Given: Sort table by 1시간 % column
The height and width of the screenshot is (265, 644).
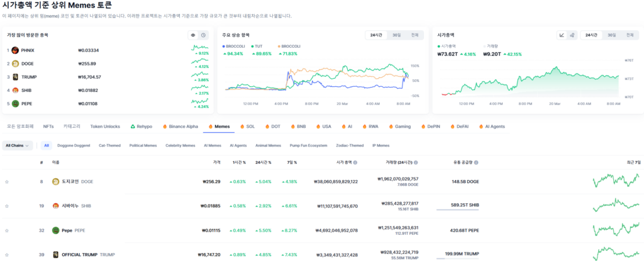Looking at the screenshot, I should click(238, 162).
